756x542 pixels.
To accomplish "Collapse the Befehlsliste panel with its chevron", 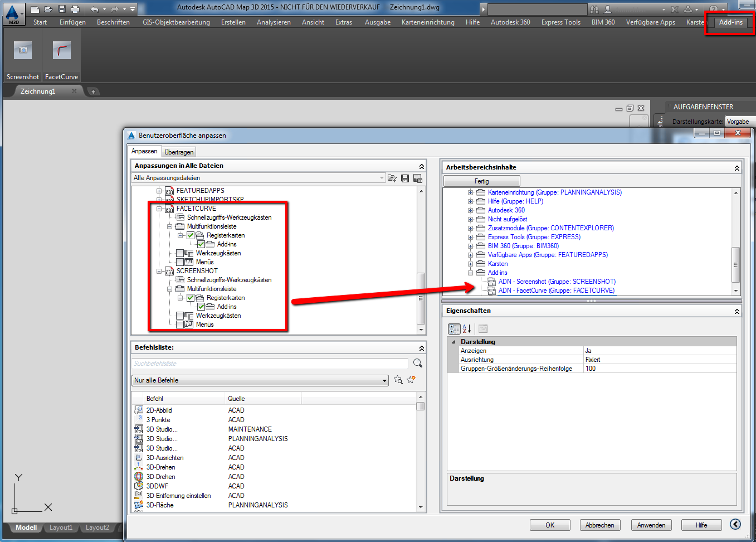I will pos(422,348).
